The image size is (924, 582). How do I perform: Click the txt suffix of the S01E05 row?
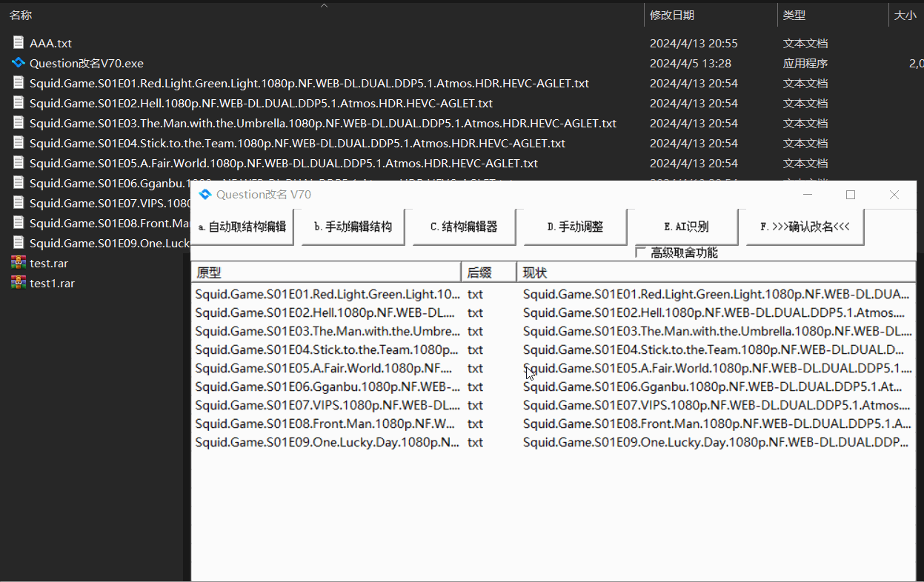click(x=475, y=368)
